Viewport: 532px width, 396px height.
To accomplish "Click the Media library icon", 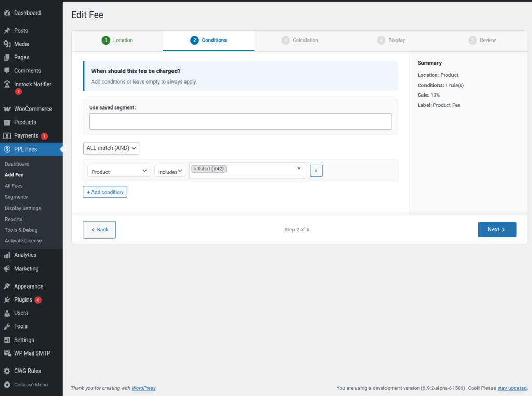I will pyautogui.click(x=7, y=44).
